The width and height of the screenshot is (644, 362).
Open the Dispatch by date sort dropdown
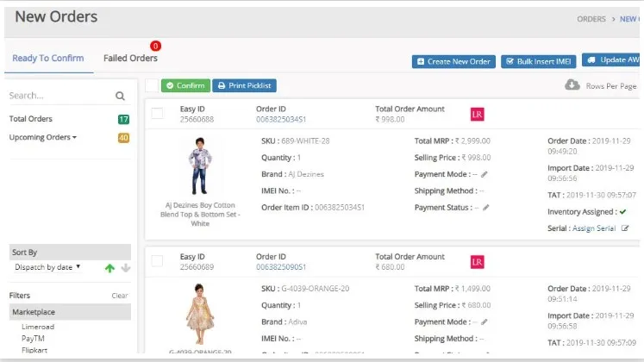coord(48,267)
